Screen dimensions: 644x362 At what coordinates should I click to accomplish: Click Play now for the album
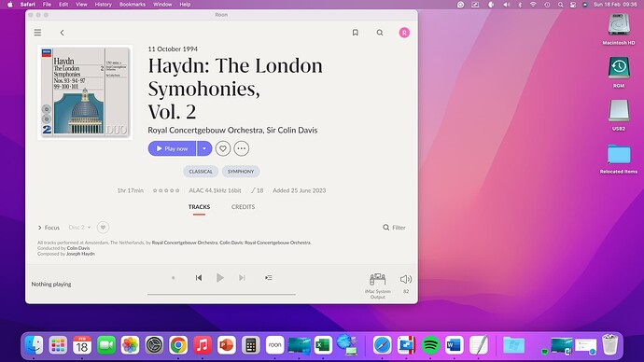point(172,148)
